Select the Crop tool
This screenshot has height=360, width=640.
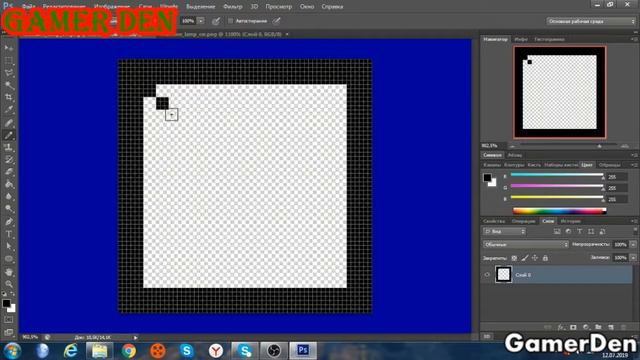9,97
